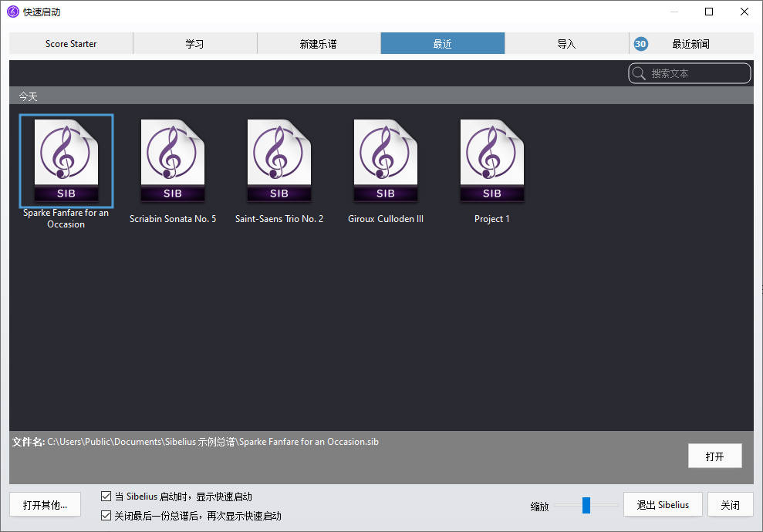Select the Scriabin Sonata No. 5 file icon

pyautogui.click(x=173, y=160)
